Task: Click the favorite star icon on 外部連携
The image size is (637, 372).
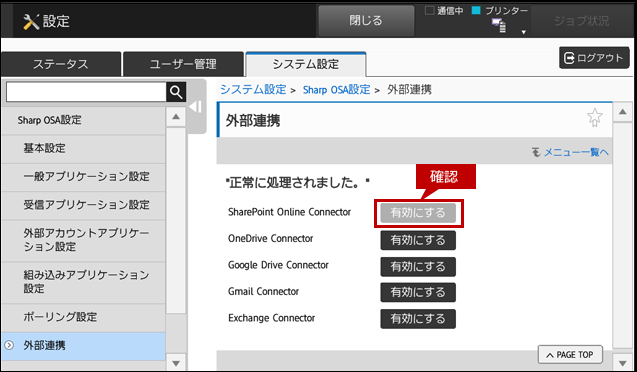Action: (595, 118)
